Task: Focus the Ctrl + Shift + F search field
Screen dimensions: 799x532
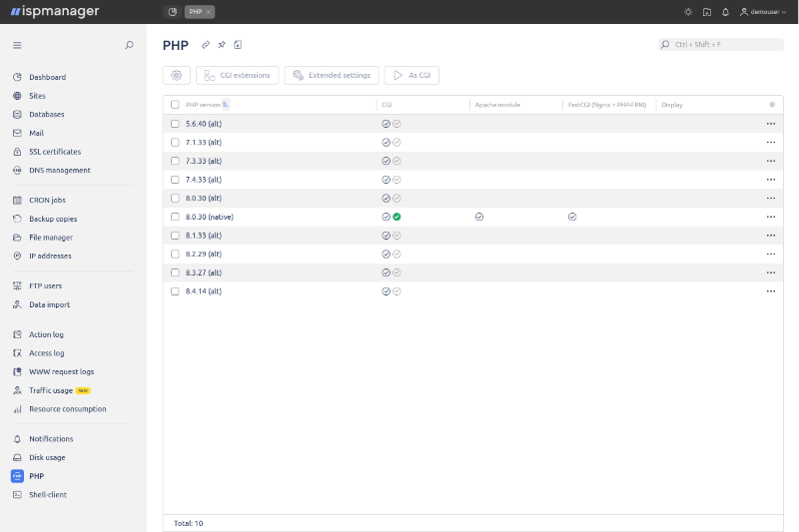Action: [x=724, y=45]
